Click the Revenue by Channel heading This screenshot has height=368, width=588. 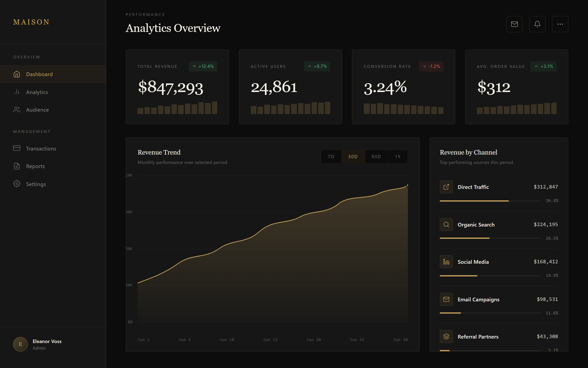click(x=468, y=152)
